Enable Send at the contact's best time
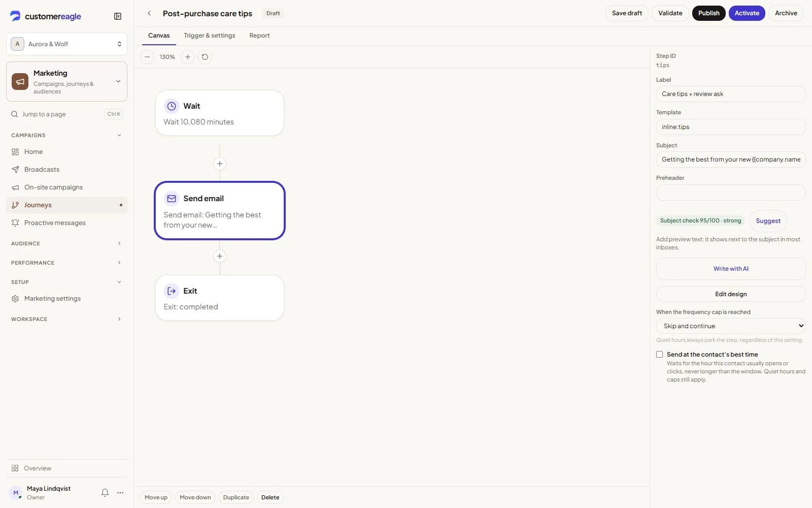 point(659,355)
